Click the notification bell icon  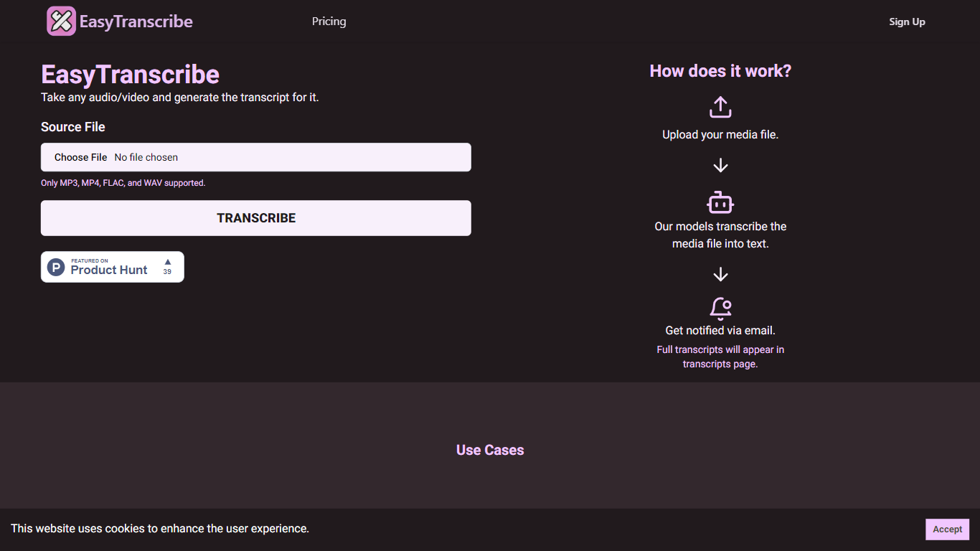pos(720,309)
